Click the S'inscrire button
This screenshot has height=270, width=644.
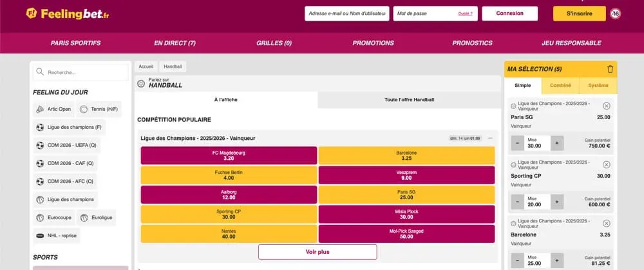point(579,14)
